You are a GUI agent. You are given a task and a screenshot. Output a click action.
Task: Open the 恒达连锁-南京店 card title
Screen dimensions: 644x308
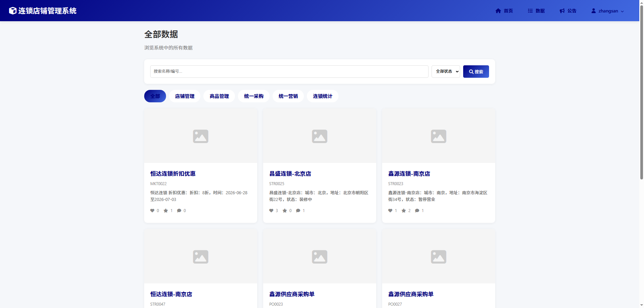(x=171, y=294)
